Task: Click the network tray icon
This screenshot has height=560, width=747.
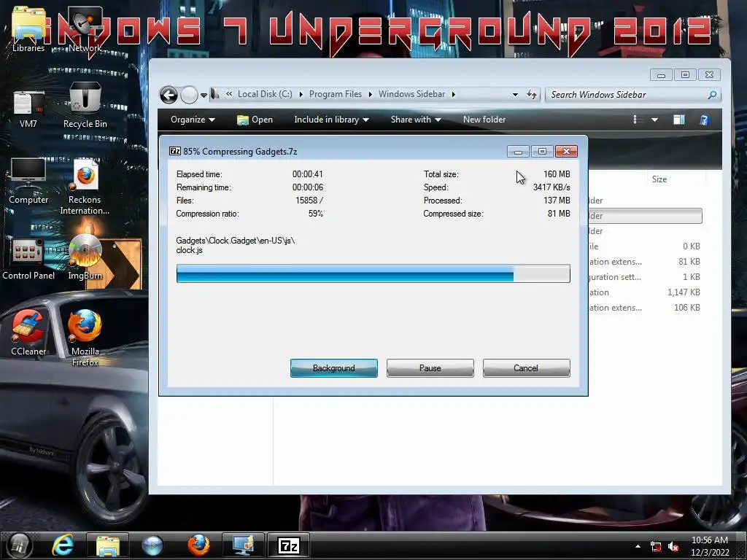Action: (656, 547)
